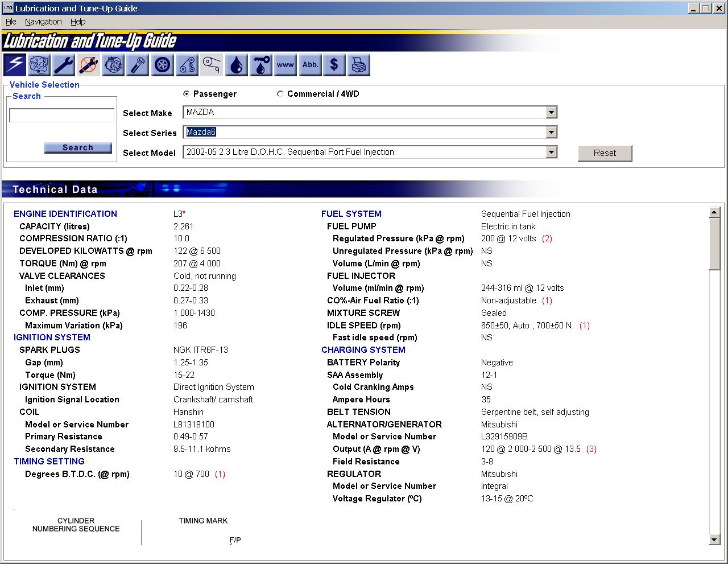Click the IGNITION SYSTEM blue heading
Screen dimensions: 728x564
(x=52, y=337)
